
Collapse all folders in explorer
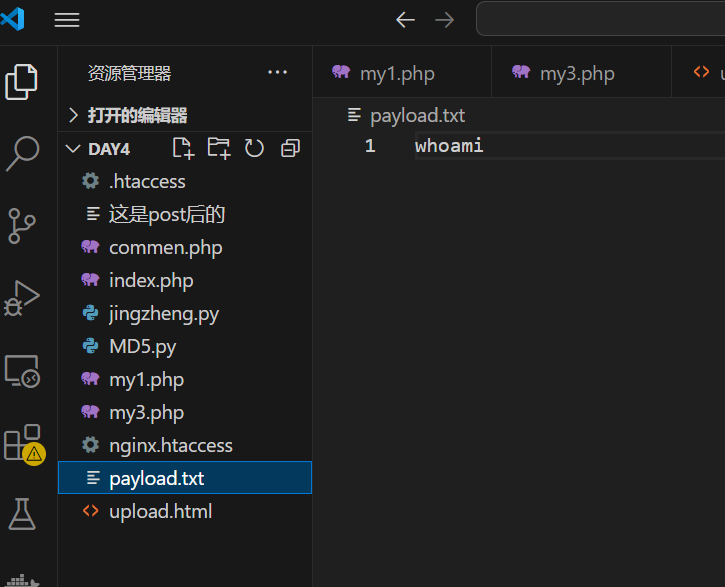(x=290, y=148)
